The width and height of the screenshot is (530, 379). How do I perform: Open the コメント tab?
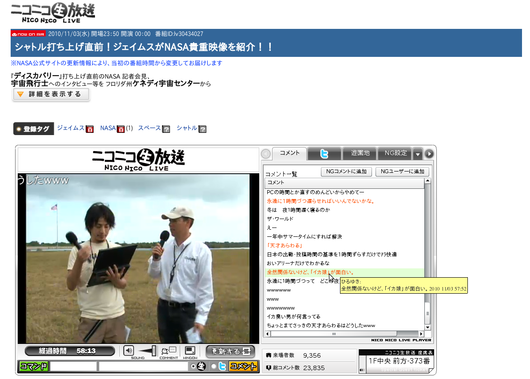(x=290, y=153)
